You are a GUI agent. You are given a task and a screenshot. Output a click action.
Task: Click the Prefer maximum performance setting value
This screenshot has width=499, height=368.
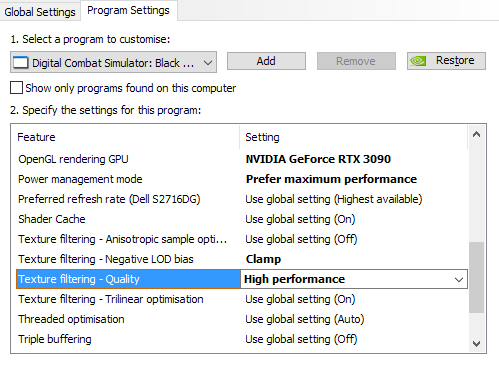click(331, 179)
